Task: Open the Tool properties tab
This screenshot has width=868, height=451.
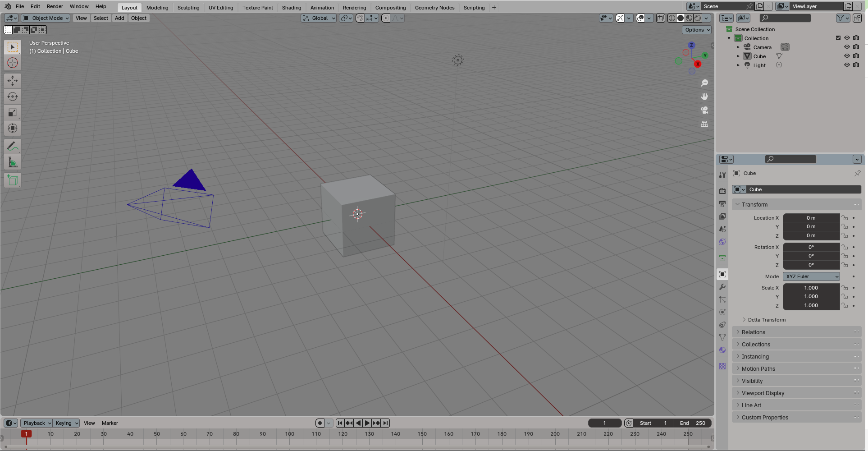Action: tap(722, 175)
